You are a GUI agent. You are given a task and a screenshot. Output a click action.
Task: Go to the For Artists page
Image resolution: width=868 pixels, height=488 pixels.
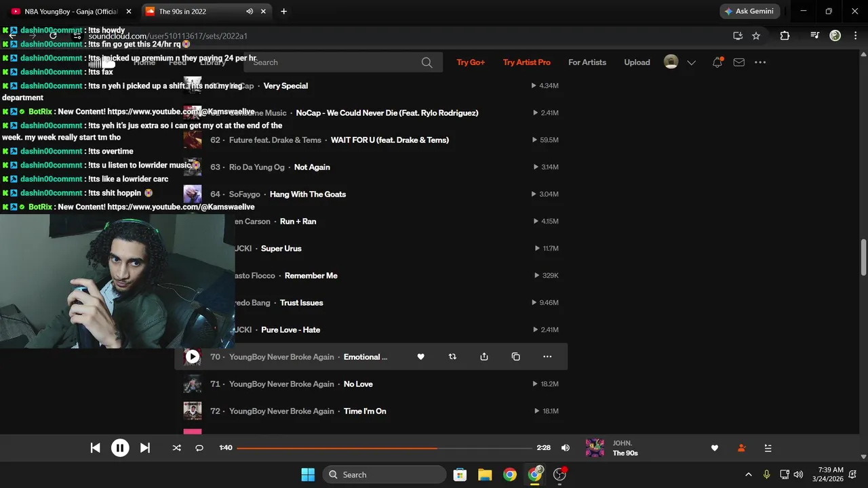click(x=587, y=62)
